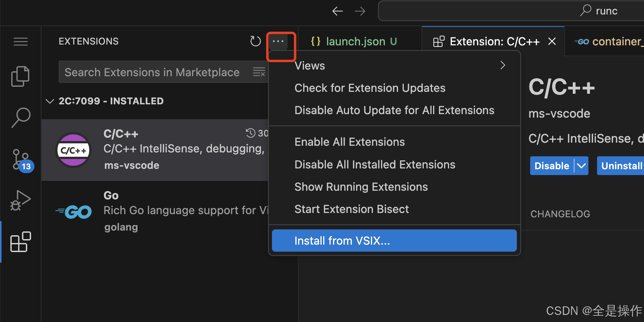Screen dimensions: 644x322
Task: Click Rich Go language support description
Action: pos(186,210)
